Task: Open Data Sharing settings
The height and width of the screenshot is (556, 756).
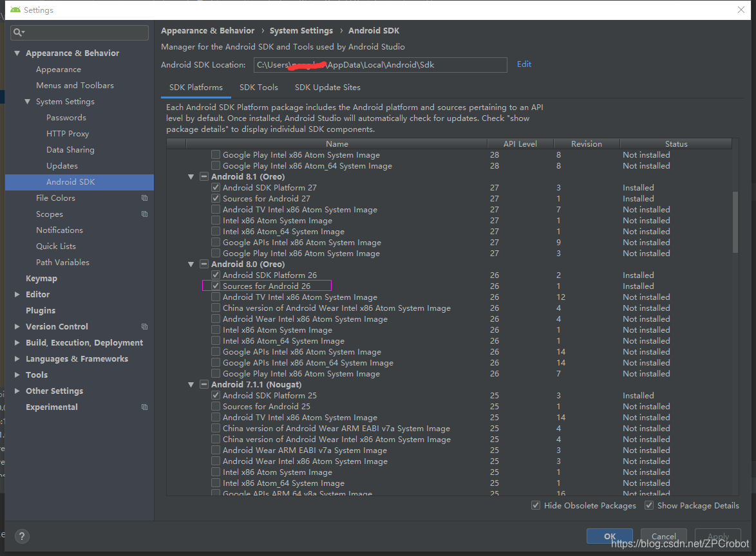Action: pyautogui.click(x=70, y=150)
